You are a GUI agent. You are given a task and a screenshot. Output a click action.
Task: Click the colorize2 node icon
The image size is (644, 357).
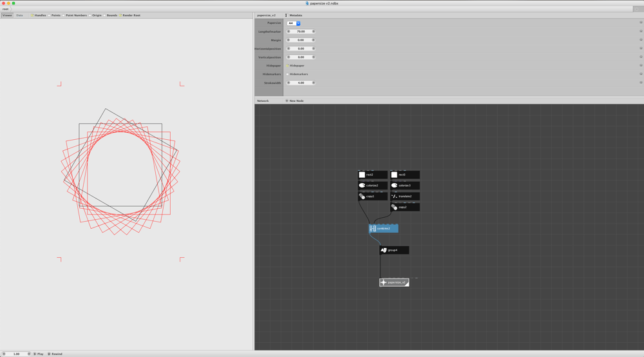[x=362, y=186]
